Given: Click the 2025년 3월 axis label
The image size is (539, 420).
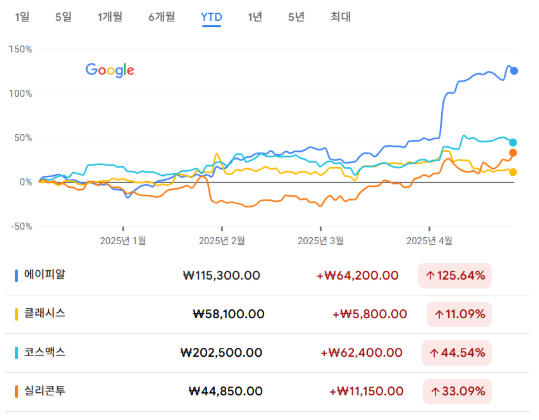Looking at the screenshot, I should point(320,241).
